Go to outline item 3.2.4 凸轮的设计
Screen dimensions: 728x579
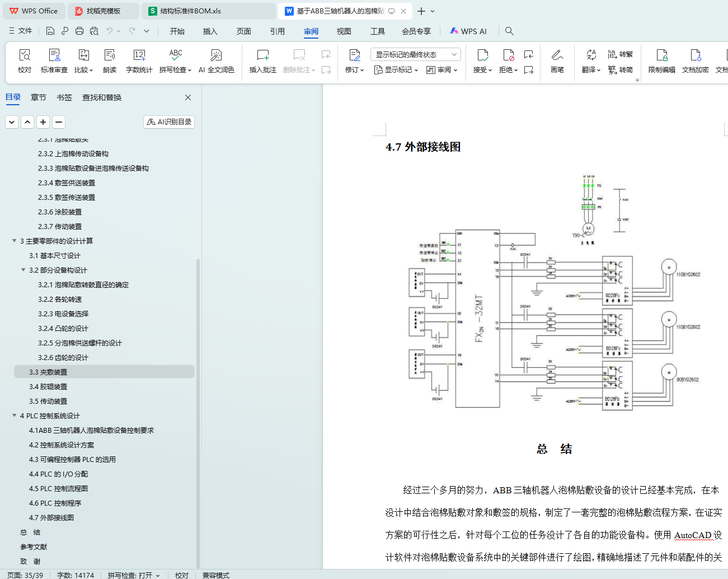click(x=63, y=328)
